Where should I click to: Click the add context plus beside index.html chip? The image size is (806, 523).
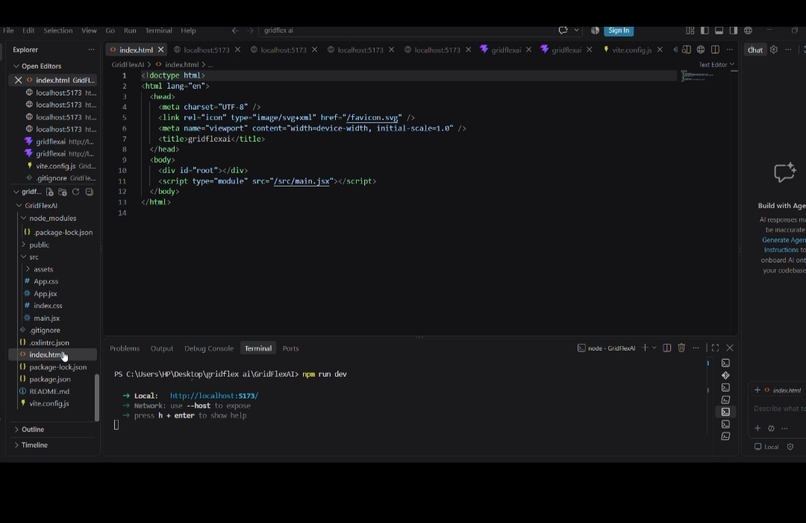coord(757,390)
